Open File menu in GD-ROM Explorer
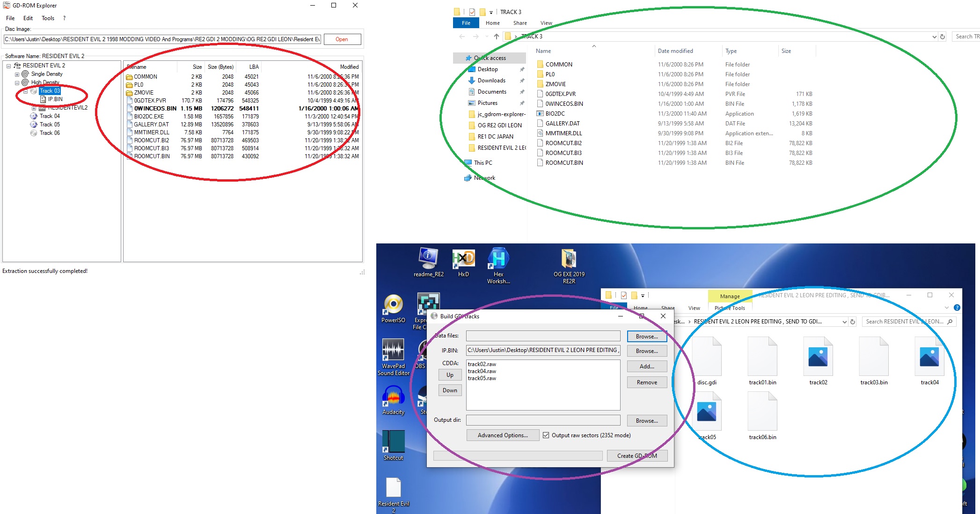980x514 pixels. tap(10, 18)
